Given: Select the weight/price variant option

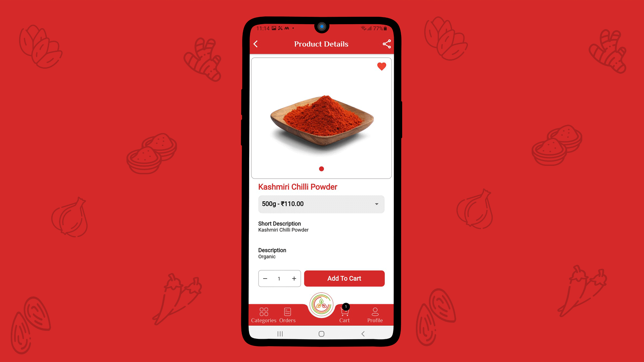Looking at the screenshot, I should pyautogui.click(x=322, y=204).
